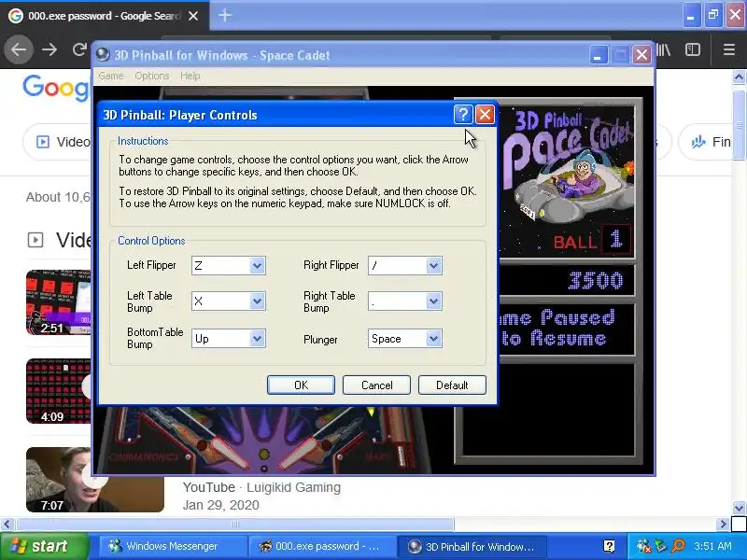Click the horizontal scrollbar right arrow
Image resolution: width=747 pixels, height=560 pixels.
pos(723,525)
